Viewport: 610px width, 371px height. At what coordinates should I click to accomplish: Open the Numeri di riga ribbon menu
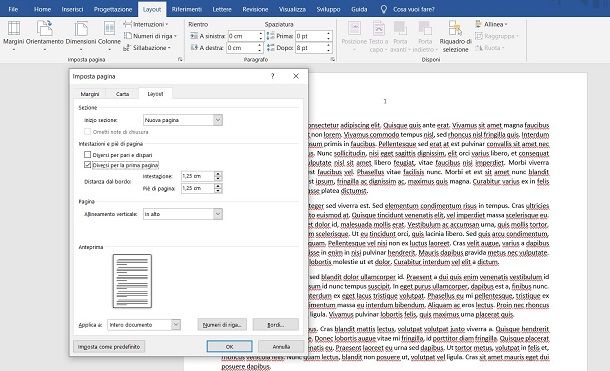point(150,36)
